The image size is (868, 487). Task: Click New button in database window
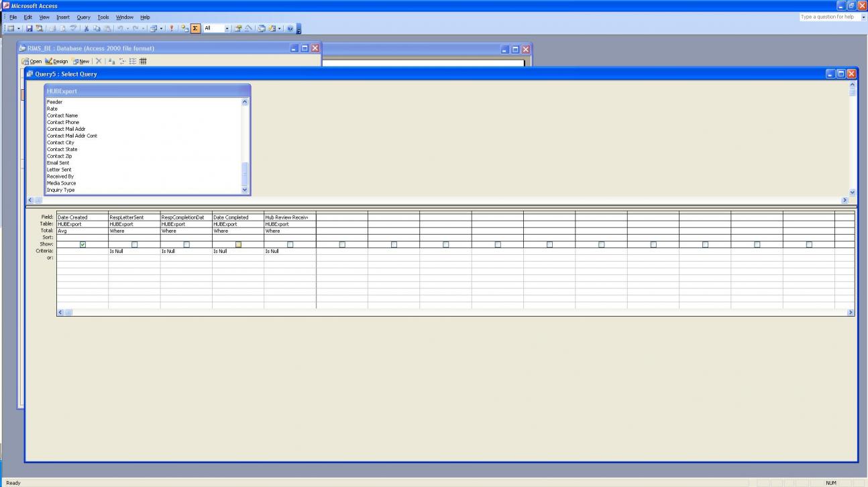[80, 61]
